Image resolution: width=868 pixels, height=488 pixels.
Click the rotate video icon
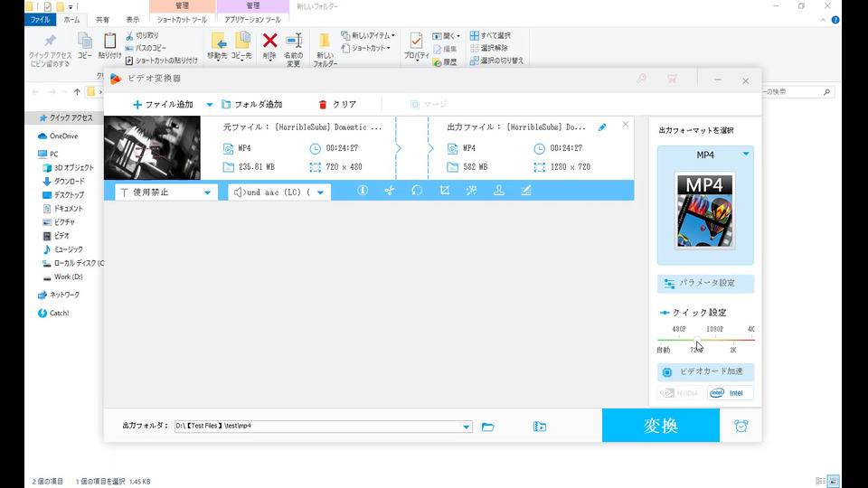point(417,191)
